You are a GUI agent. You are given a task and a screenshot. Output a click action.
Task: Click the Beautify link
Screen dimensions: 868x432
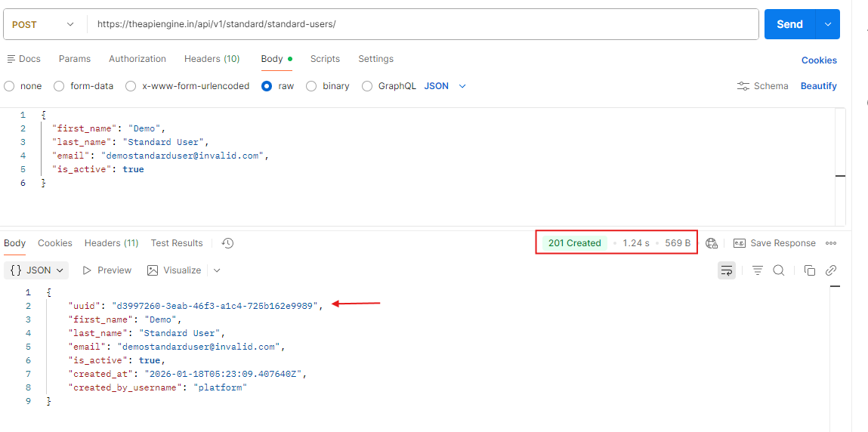pos(818,86)
